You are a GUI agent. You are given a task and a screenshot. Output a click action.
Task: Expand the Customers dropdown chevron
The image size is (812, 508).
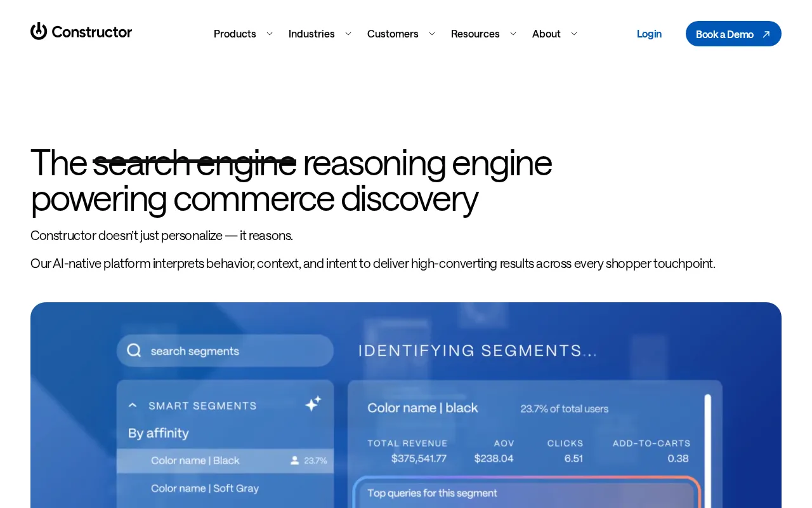431,34
